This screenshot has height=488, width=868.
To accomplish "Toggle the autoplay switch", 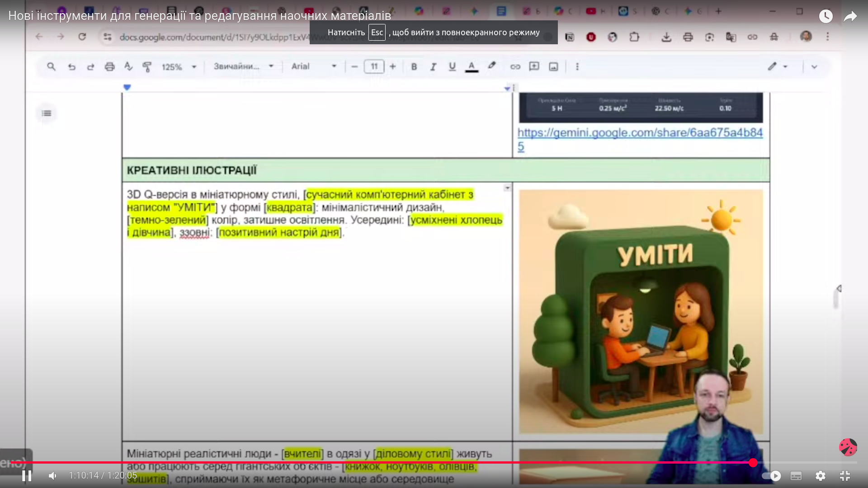I will pyautogui.click(x=771, y=476).
